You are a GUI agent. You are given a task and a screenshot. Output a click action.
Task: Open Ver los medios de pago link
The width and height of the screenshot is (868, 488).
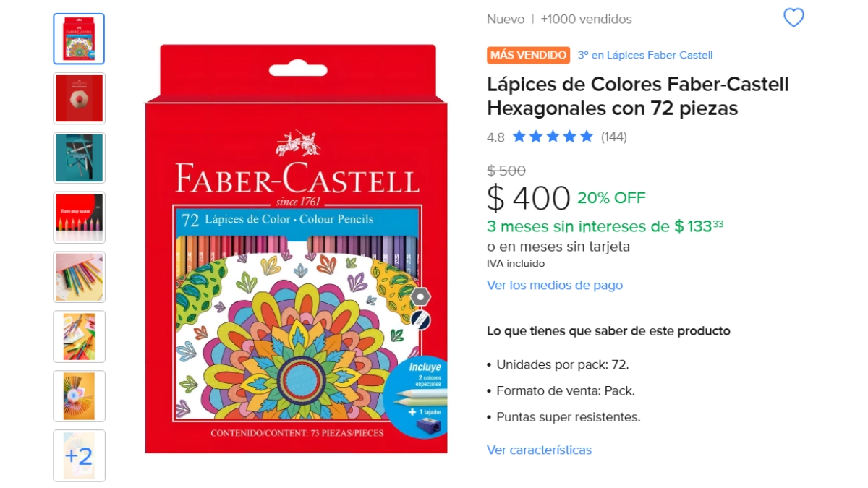(x=555, y=285)
